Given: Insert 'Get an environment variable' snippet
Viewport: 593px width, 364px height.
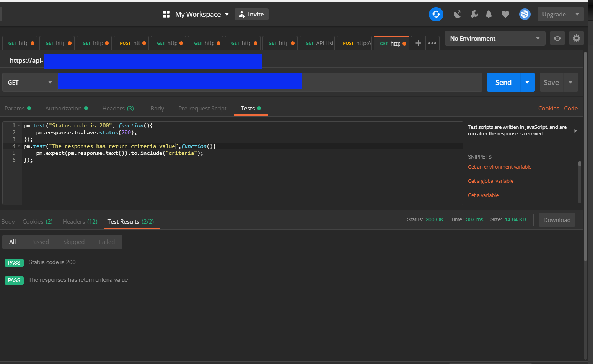Looking at the screenshot, I should click(499, 167).
